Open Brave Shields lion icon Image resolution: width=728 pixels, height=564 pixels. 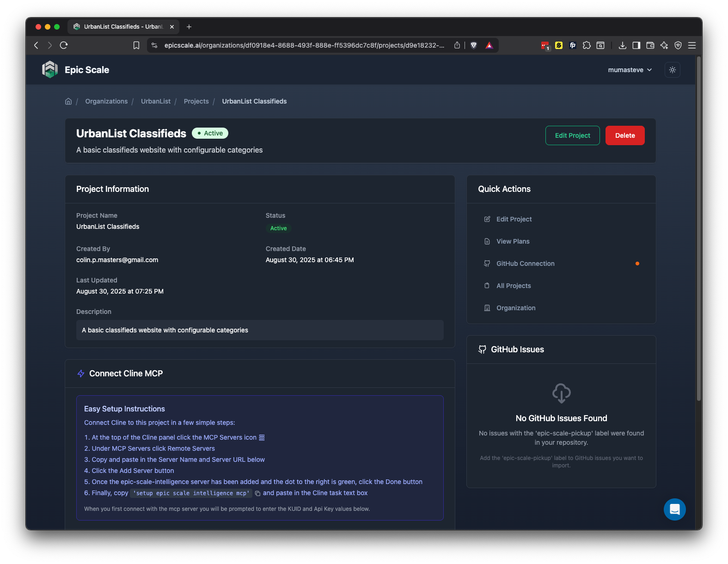pyautogui.click(x=474, y=45)
